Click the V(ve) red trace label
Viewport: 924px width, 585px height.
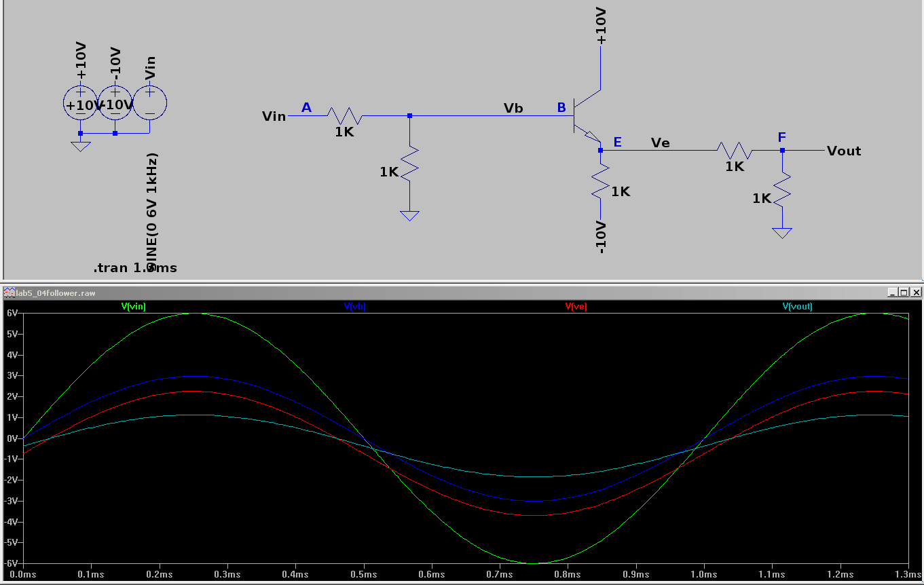tap(576, 306)
